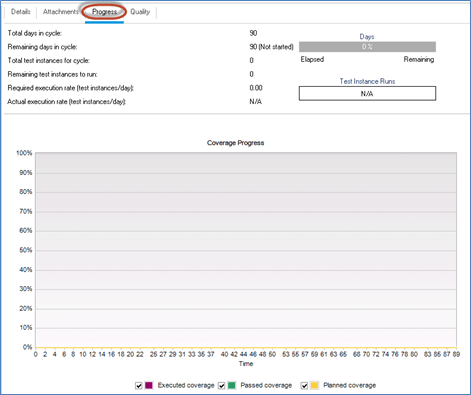
Task: Open the Attachments tab
Action: pyautogui.click(x=60, y=12)
